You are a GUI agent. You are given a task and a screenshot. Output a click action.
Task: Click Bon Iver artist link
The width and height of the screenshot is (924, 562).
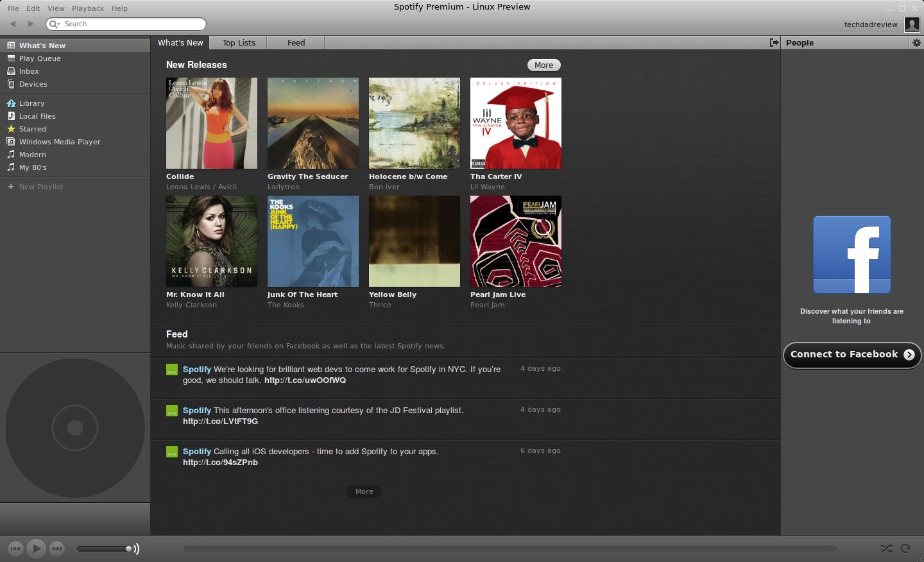click(384, 187)
